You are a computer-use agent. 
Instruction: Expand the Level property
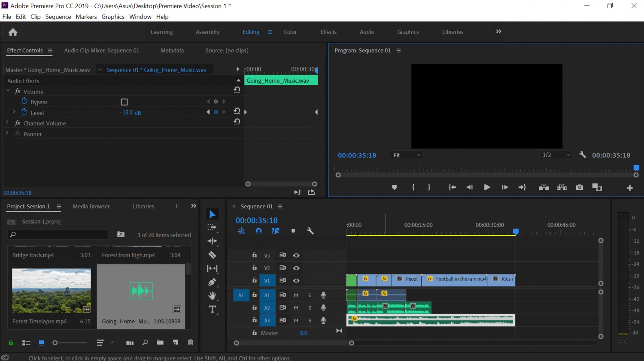[x=14, y=112]
